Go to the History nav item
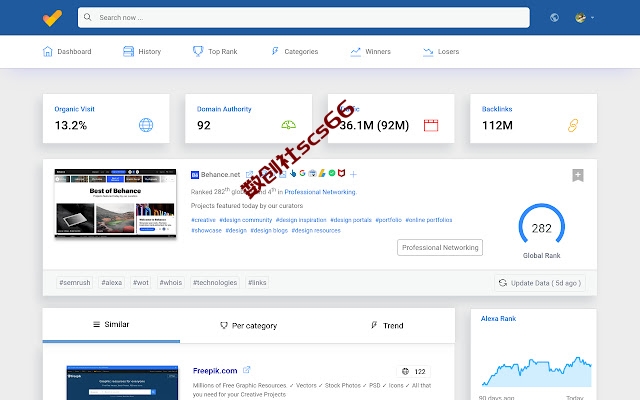Image resolution: width=640 pixels, height=400 pixels. pos(142,51)
